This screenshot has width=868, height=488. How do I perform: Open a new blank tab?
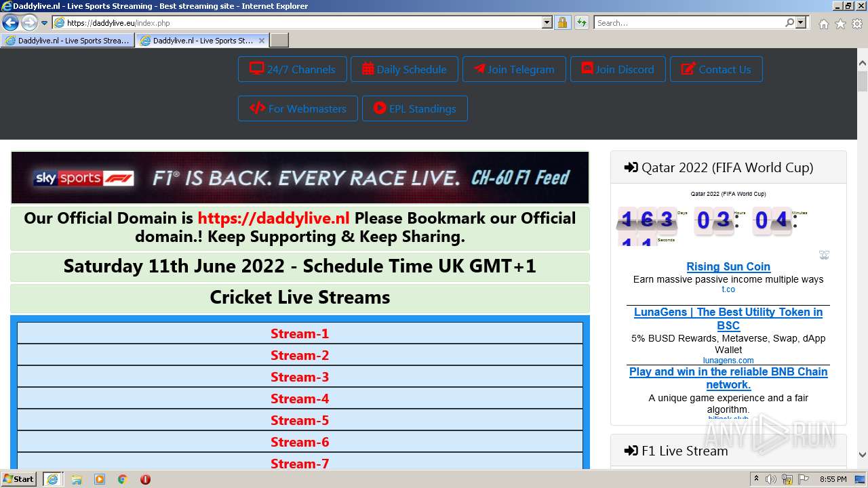279,41
